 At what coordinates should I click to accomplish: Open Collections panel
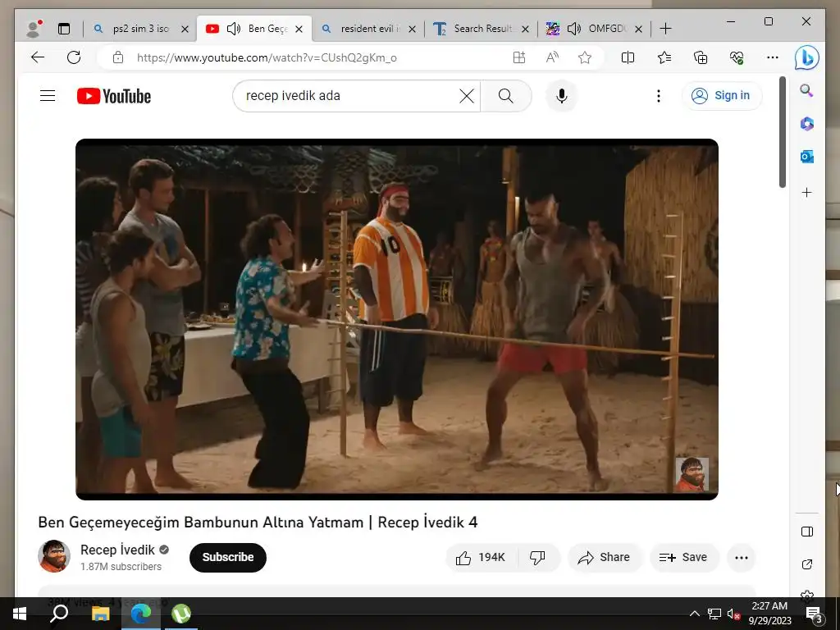tap(701, 57)
